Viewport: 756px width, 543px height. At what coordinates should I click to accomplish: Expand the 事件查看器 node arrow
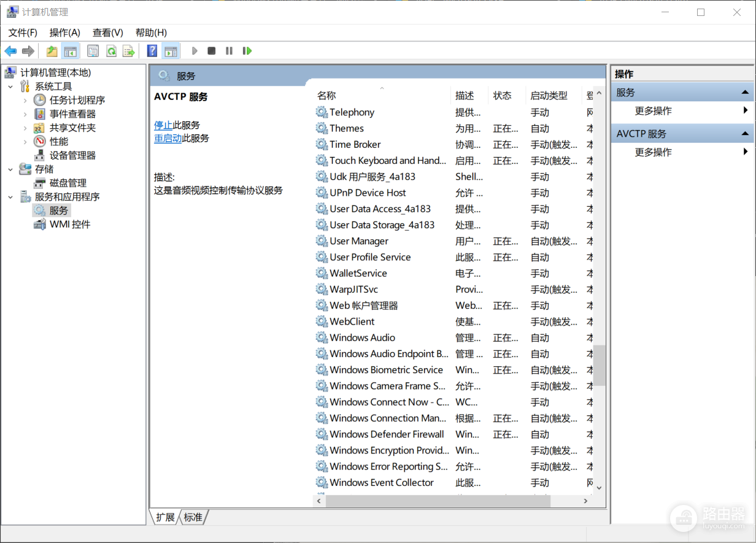coord(25,114)
